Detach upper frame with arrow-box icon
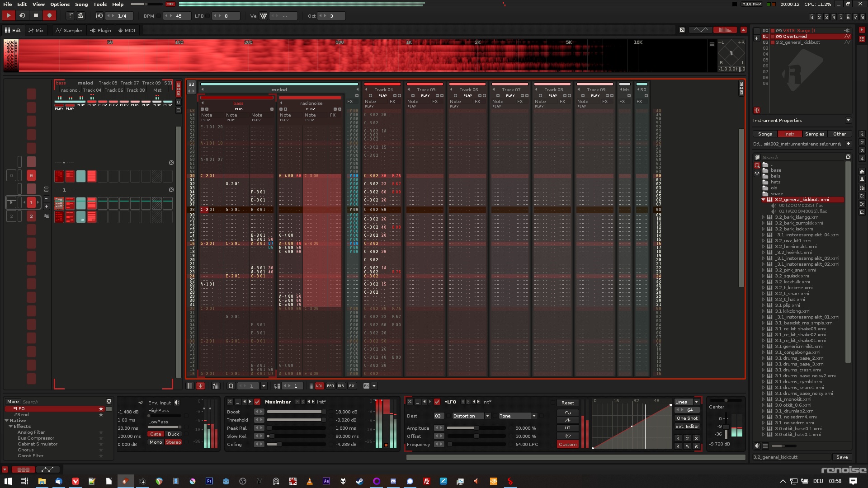The width and height of the screenshot is (868, 488). pyautogui.click(x=682, y=30)
